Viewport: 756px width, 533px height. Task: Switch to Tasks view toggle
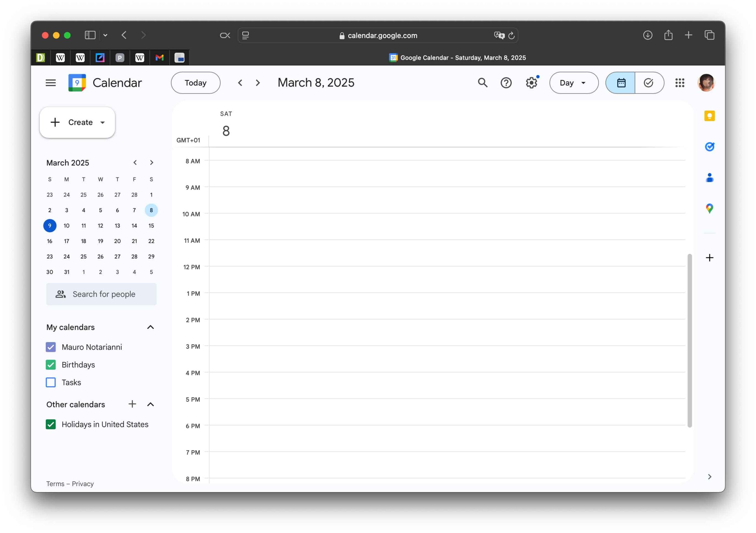coord(649,83)
